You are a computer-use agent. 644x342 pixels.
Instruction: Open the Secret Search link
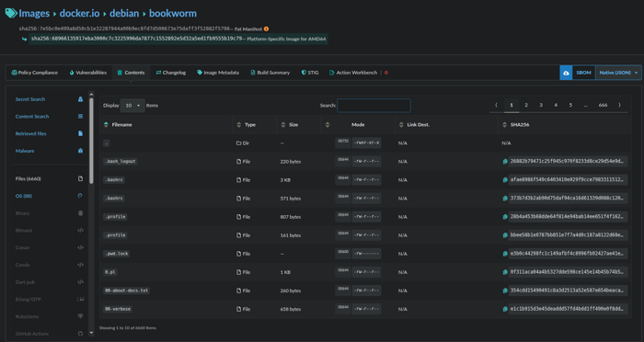(30, 99)
